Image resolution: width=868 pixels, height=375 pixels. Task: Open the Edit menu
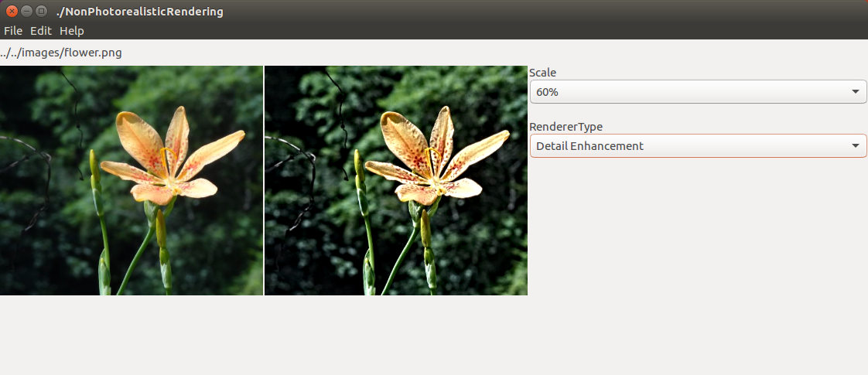coord(41,31)
